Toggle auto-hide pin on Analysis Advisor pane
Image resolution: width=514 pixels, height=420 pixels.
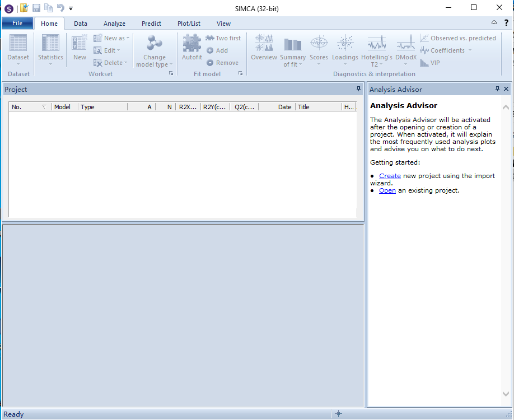coord(497,89)
